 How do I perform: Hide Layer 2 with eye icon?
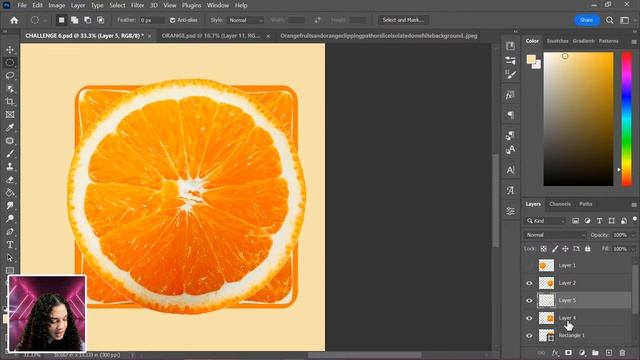pyautogui.click(x=529, y=283)
